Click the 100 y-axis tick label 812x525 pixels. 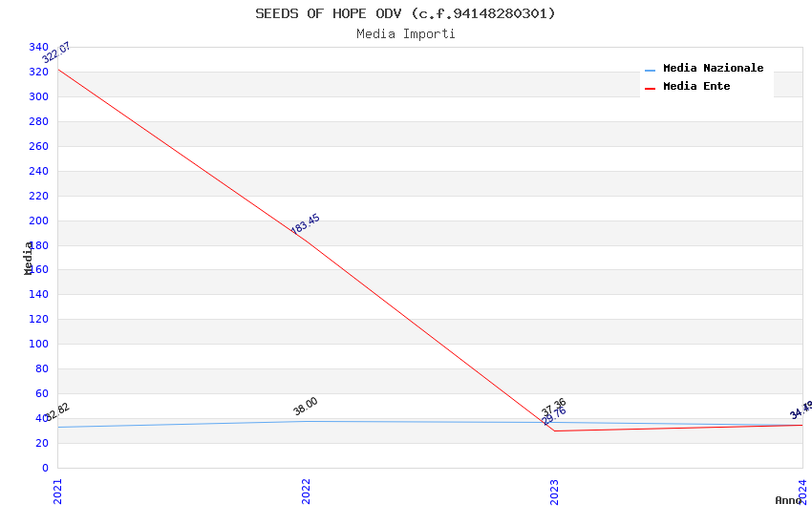(x=38, y=344)
